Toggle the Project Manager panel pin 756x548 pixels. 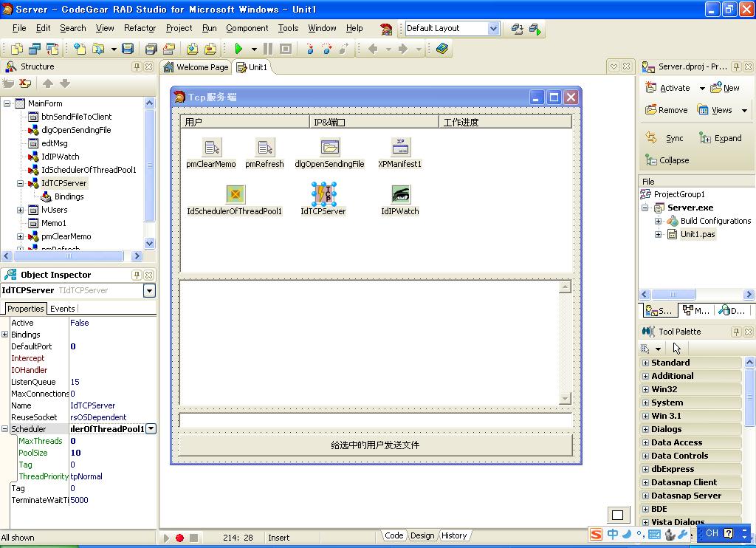pos(736,66)
